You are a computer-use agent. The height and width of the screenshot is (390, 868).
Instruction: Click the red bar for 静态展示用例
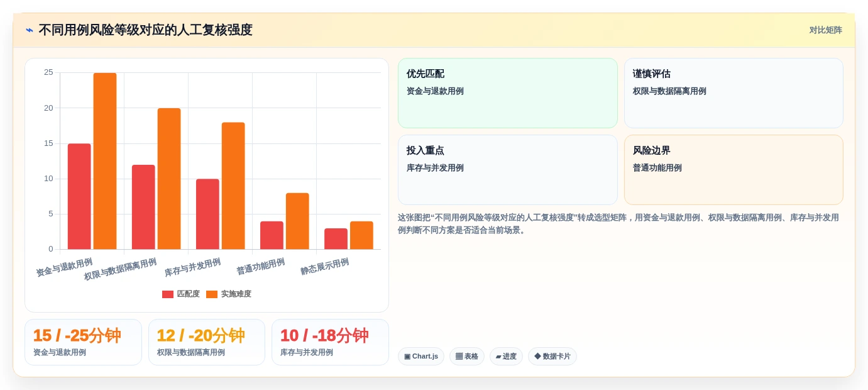pyautogui.click(x=336, y=239)
